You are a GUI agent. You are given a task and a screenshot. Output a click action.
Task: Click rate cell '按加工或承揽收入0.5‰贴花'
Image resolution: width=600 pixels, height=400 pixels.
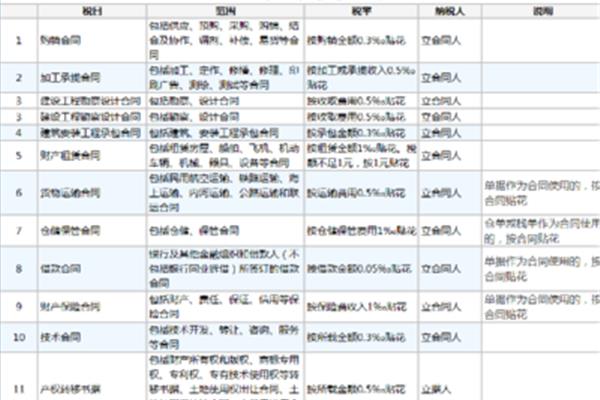(x=361, y=78)
